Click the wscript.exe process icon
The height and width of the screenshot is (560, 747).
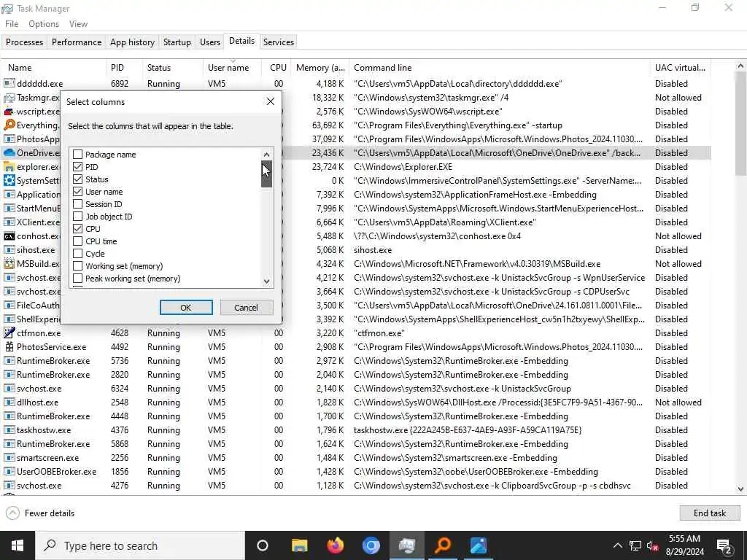click(x=9, y=112)
